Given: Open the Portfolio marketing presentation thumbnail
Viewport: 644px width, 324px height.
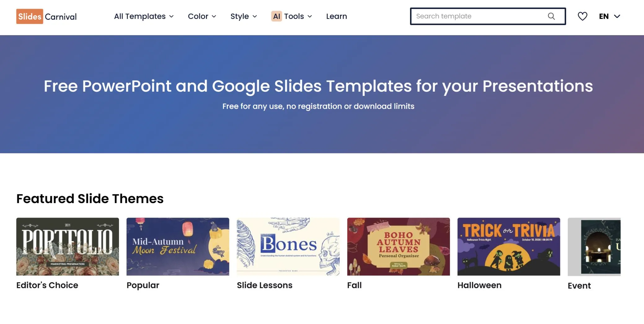Looking at the screenshot, I should pyautogui.click(x=67, y=246).
